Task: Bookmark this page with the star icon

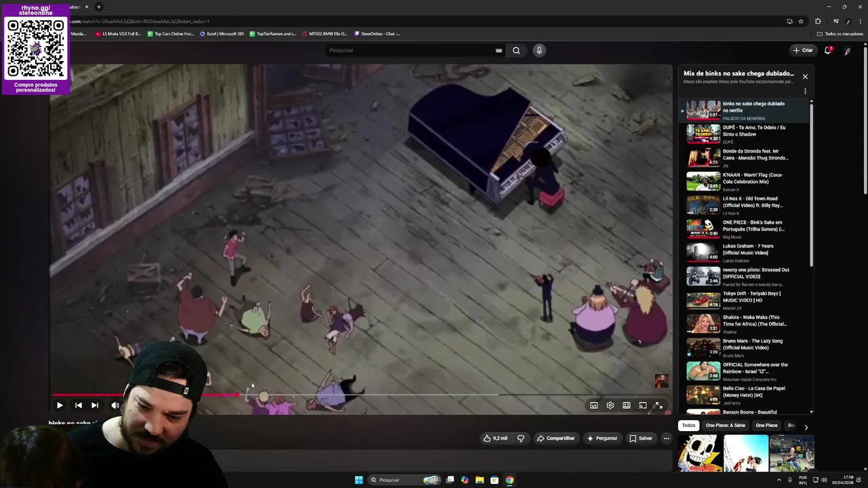Action: [801, 21]
